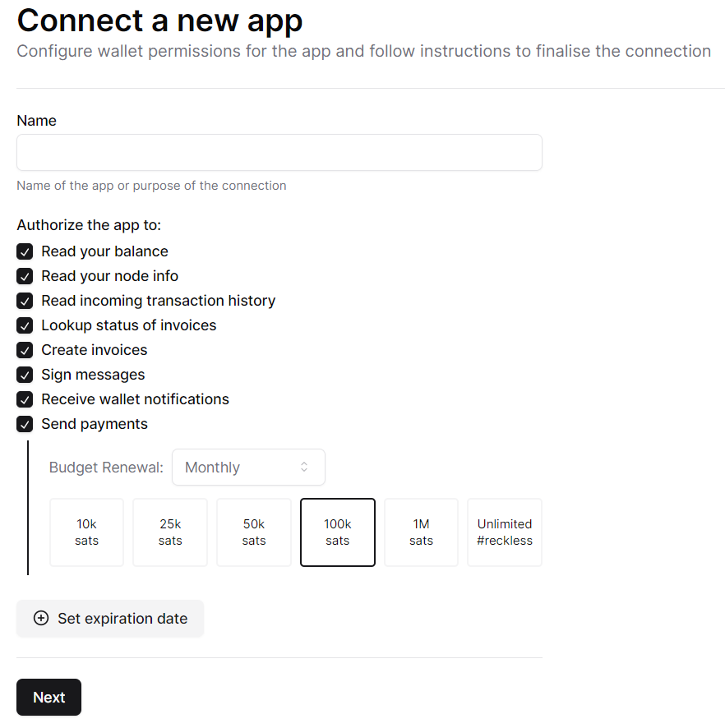Click the Set expiration date button
This screenshot has height=728, width=725.
[x=110, y=619]
